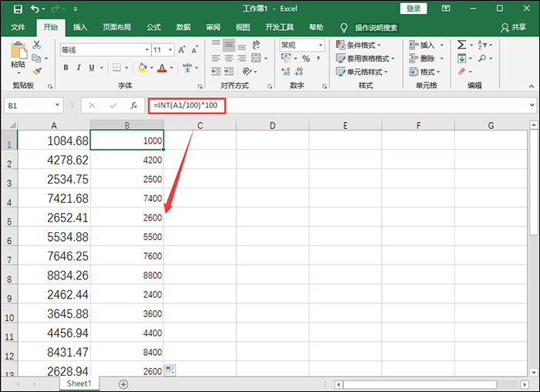
Task: Click the Cut scissors icon
Action: point(36,45)
